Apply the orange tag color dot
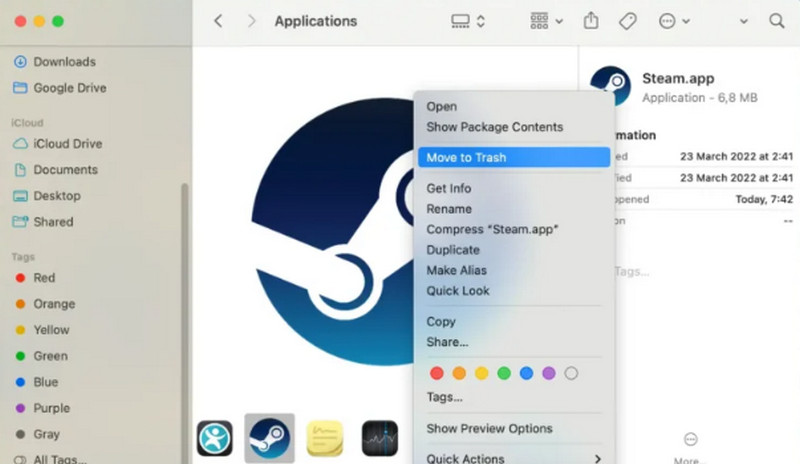The width and height of the screenshot is (800, 464). click(x=459, y=373)
